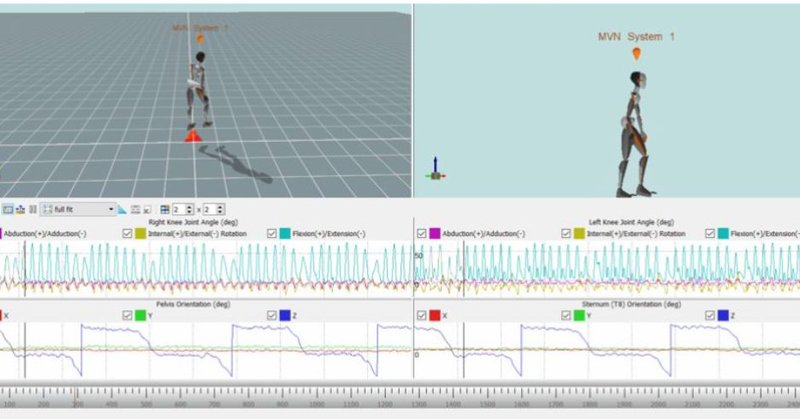
Task: Click the 'Left Knee Joint Angle (deg)' title
Action: pyautogui.click(x=631, y=222)
